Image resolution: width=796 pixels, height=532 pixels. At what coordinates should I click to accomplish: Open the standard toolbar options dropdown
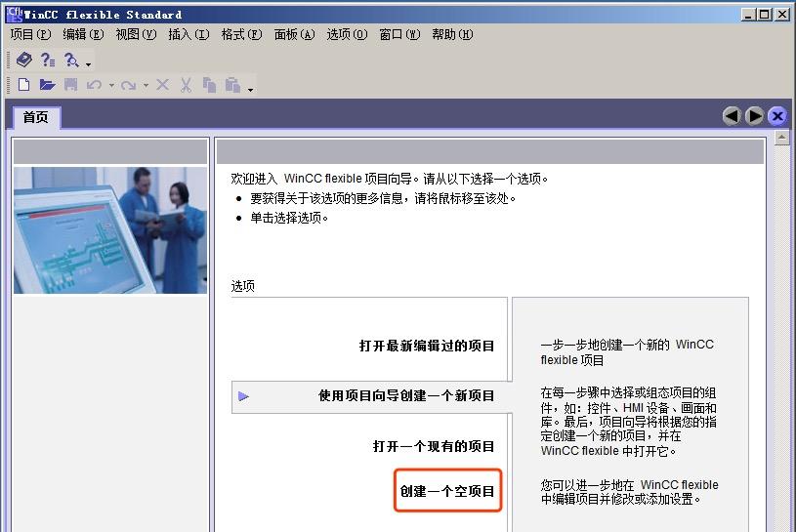251,89
